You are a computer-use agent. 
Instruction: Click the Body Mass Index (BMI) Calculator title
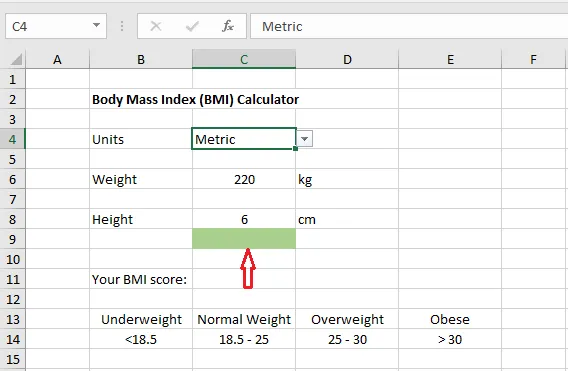(x=195, y=99)
